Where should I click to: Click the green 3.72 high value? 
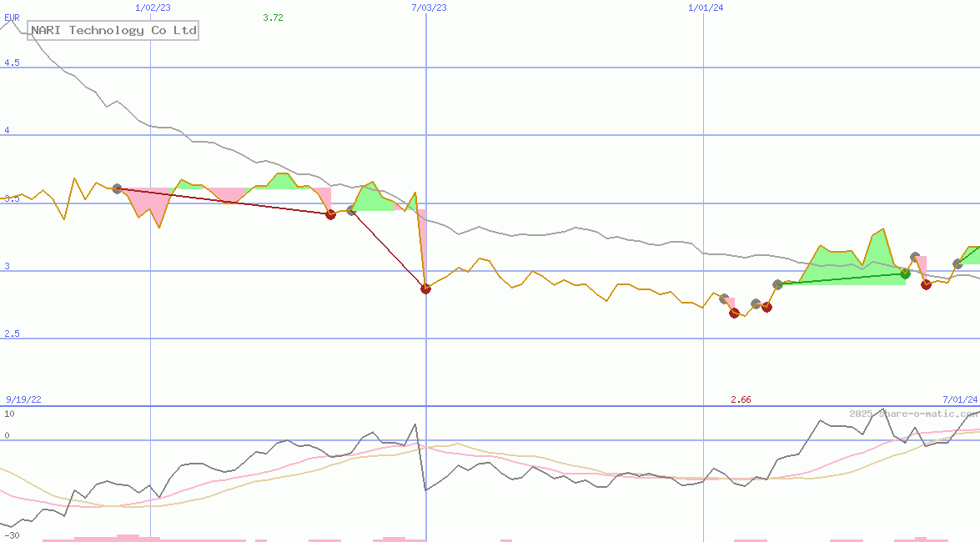pos(273,18)
